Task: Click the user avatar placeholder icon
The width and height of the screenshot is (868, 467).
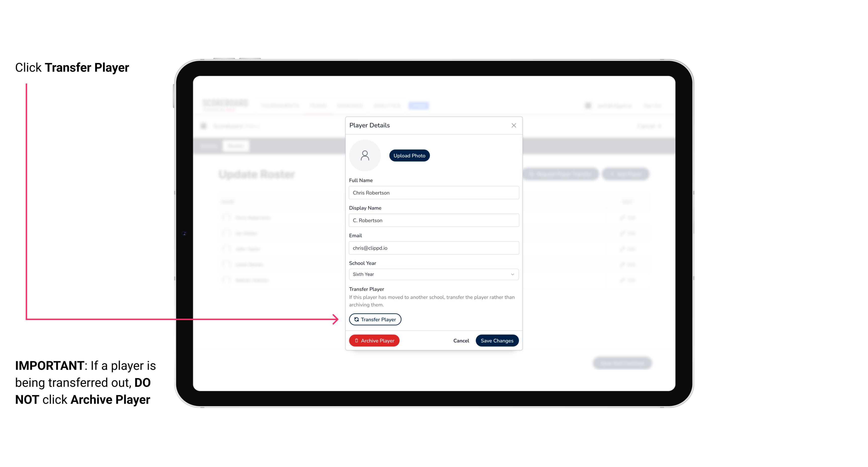Action: (365, 155)
